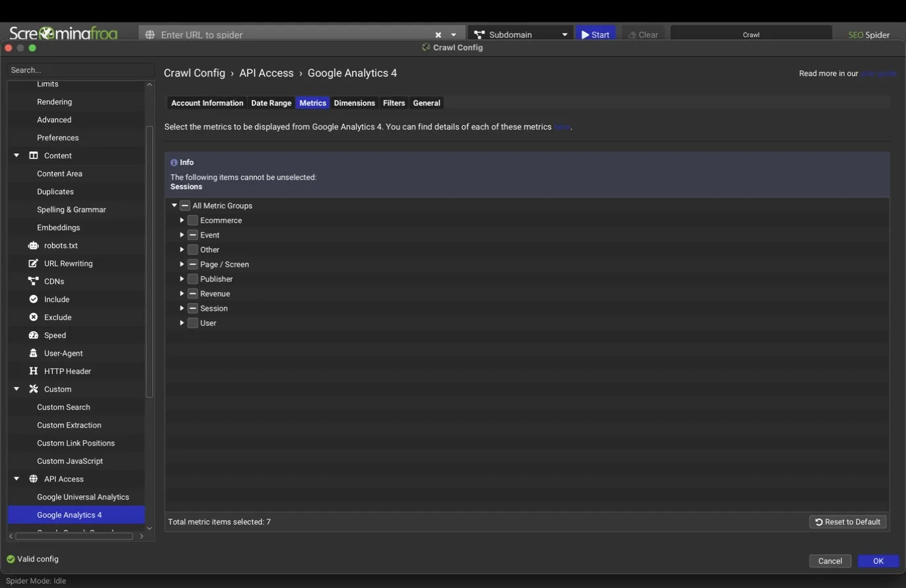This screenshot has width=906, height=588.
Task: Open the metrics details 'here' link
Action: [561, 127]
